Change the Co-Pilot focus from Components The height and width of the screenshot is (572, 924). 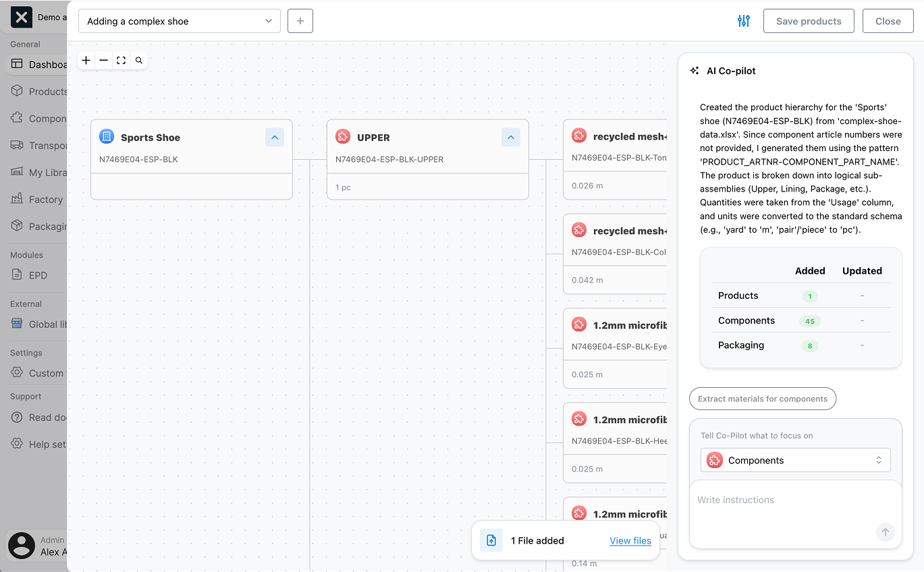click(795, 460)
